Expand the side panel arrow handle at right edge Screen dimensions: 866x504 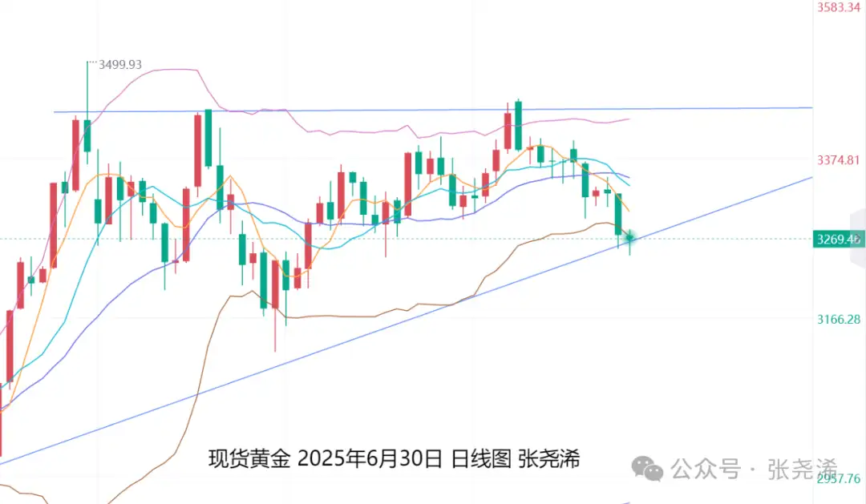[859, 239]
